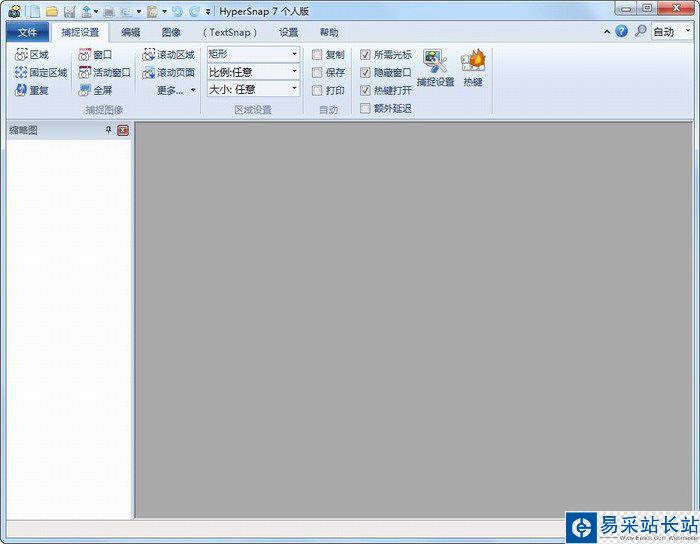Click the magnifier search icon
This screenshot has width=700, height=544.
coord(641,31)
